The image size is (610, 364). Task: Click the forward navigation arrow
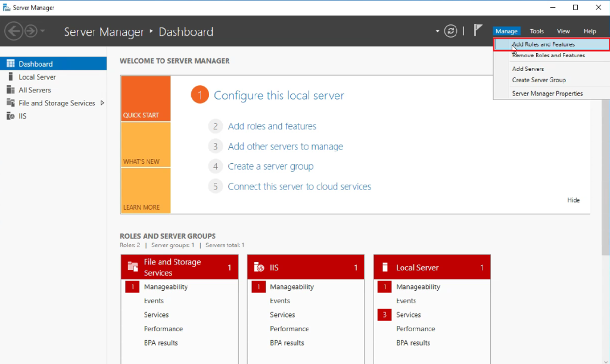click(31, 31)
